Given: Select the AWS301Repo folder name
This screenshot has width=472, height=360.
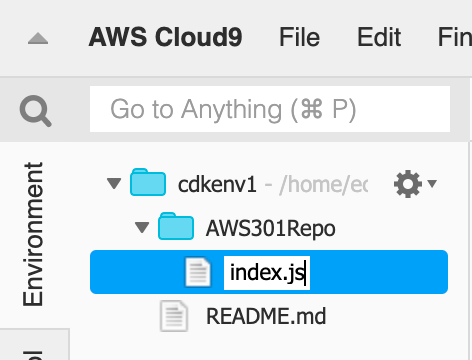Looking at the screenshot, I should point(271,229).
